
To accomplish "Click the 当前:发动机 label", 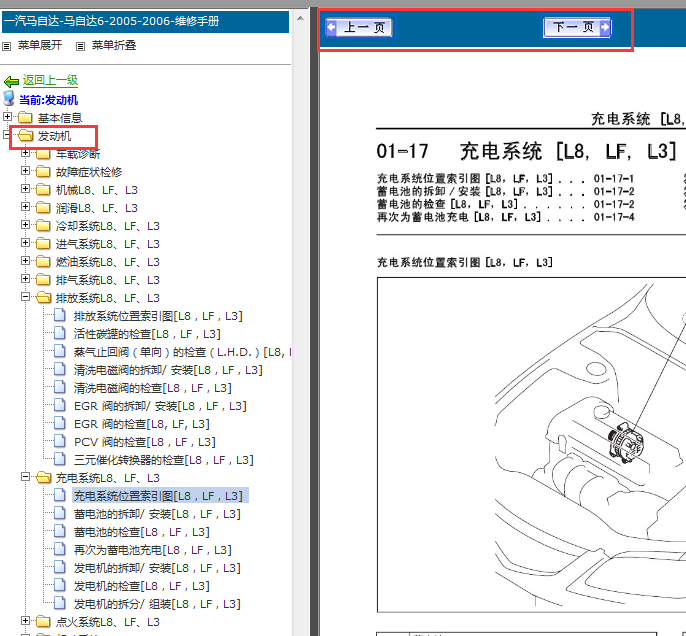I will click(49, 100).
